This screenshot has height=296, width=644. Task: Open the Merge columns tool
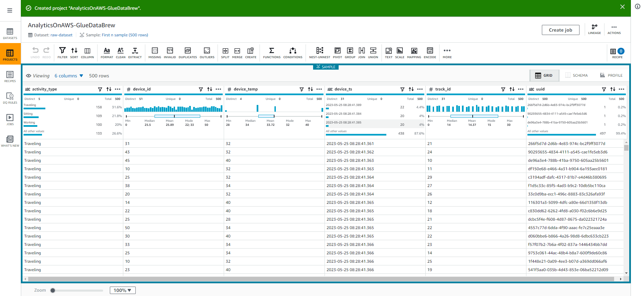coord(237,53)
